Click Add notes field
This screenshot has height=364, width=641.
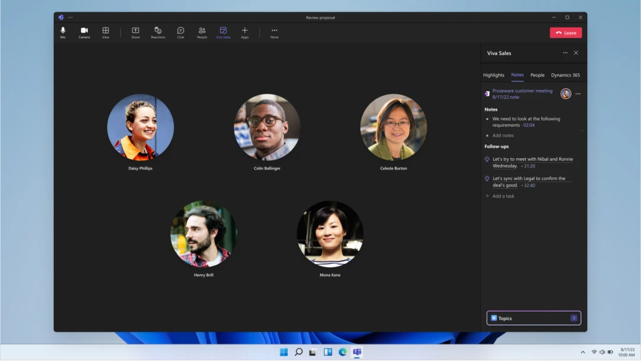coord(503,135)
